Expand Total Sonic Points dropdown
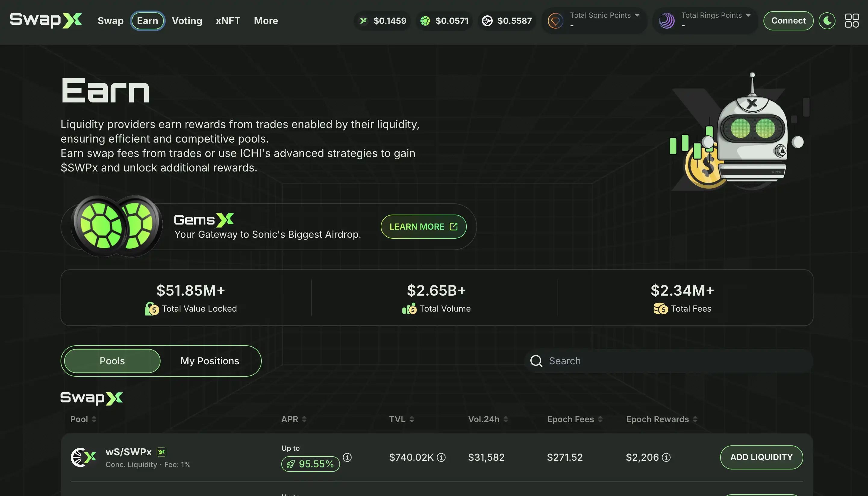This screenshot has height=496, width=868. (637, 15)
